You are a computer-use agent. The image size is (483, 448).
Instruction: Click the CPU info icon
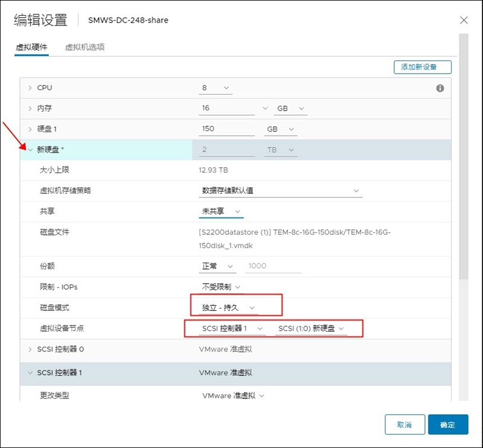[440, 88]
